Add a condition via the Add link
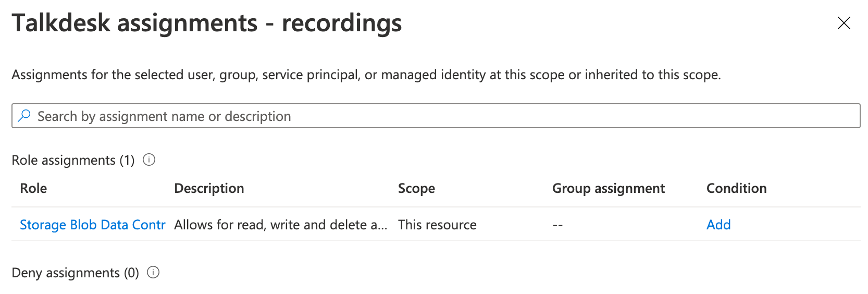Image resolution: width=868 pixels, height=294 pixels. [718, 225]
